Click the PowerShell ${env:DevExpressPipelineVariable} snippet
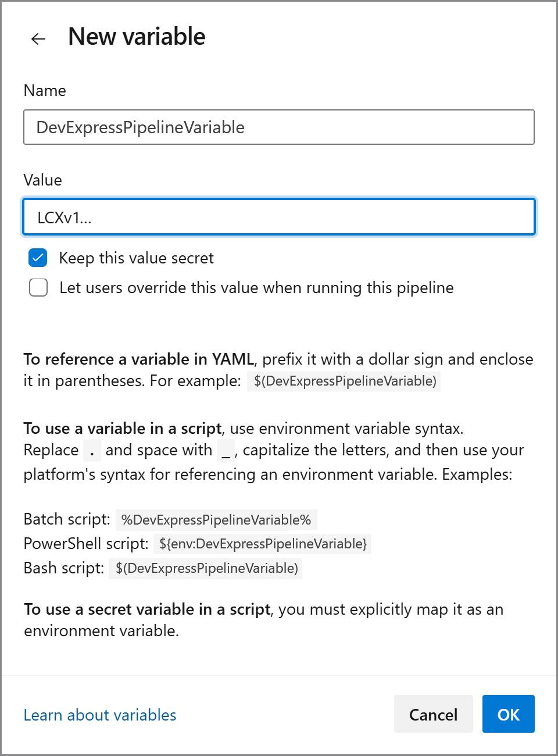This screenshot has height=756, width=558. [263, 544]
